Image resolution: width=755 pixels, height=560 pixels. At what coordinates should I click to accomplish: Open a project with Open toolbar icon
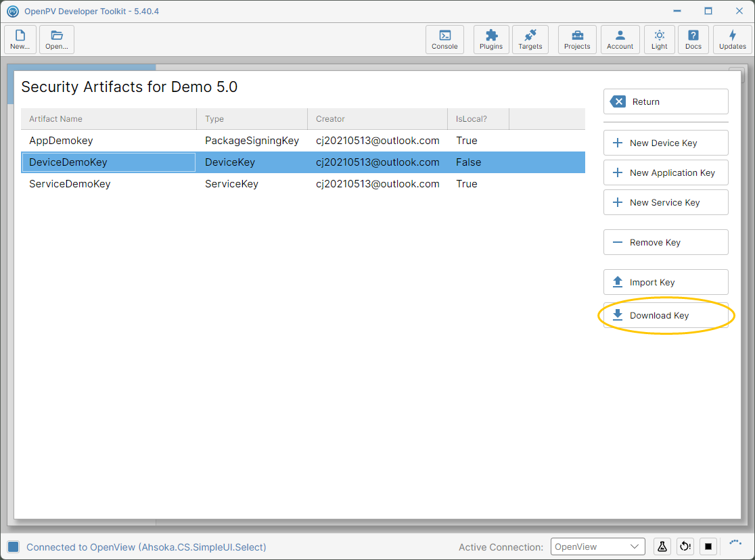point(57,39)
